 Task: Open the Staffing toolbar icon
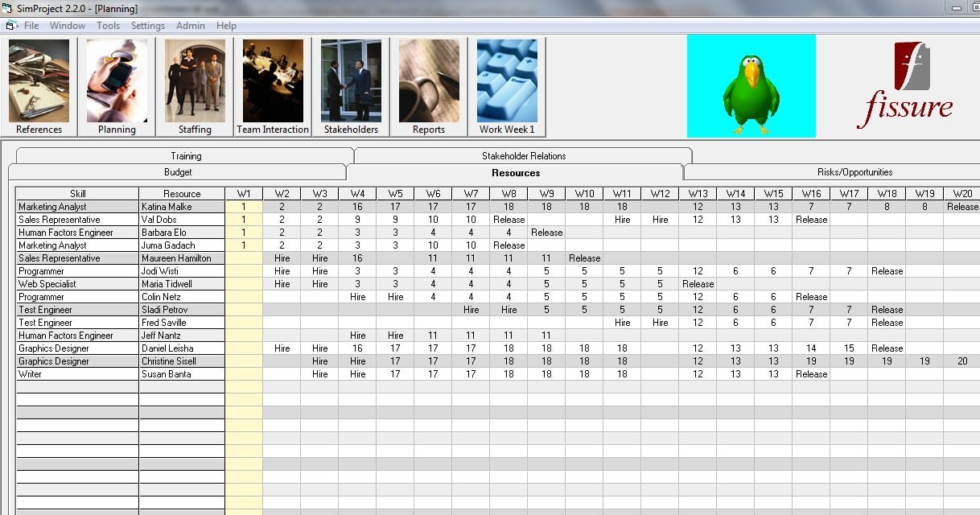[x=195, y=86]
